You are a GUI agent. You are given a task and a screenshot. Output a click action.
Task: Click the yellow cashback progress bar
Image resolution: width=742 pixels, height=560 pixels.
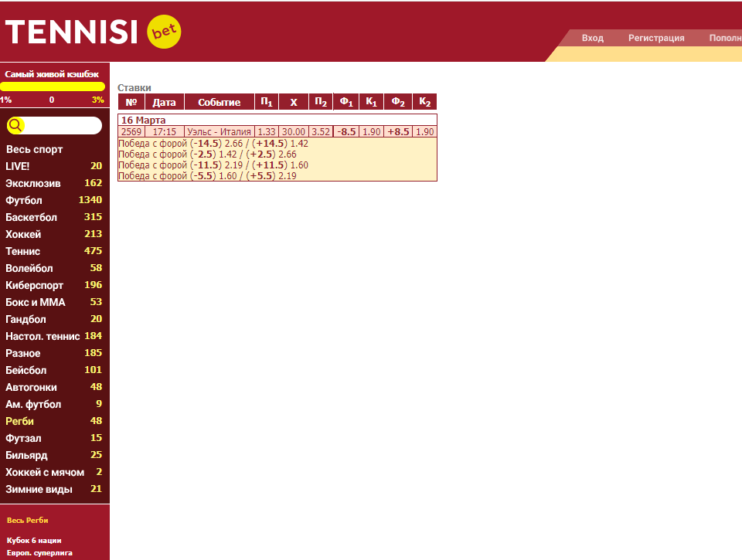52,87
